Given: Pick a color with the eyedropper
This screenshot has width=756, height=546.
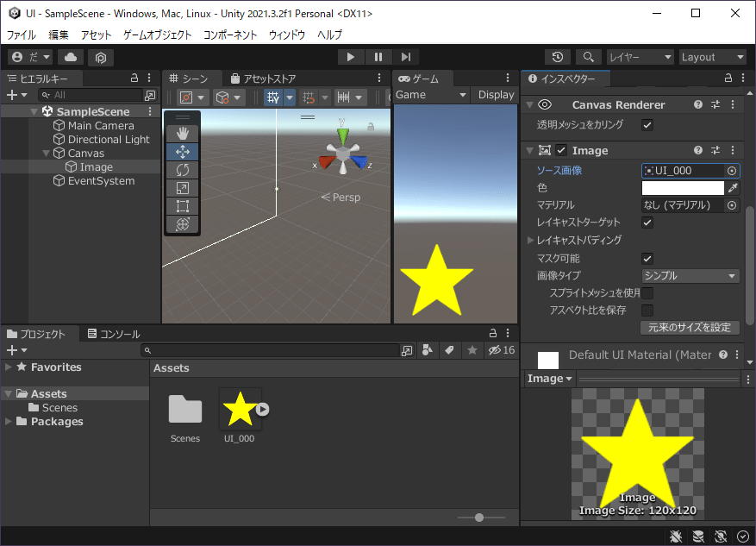Looking at the screenshot, I should coord(734,188).
